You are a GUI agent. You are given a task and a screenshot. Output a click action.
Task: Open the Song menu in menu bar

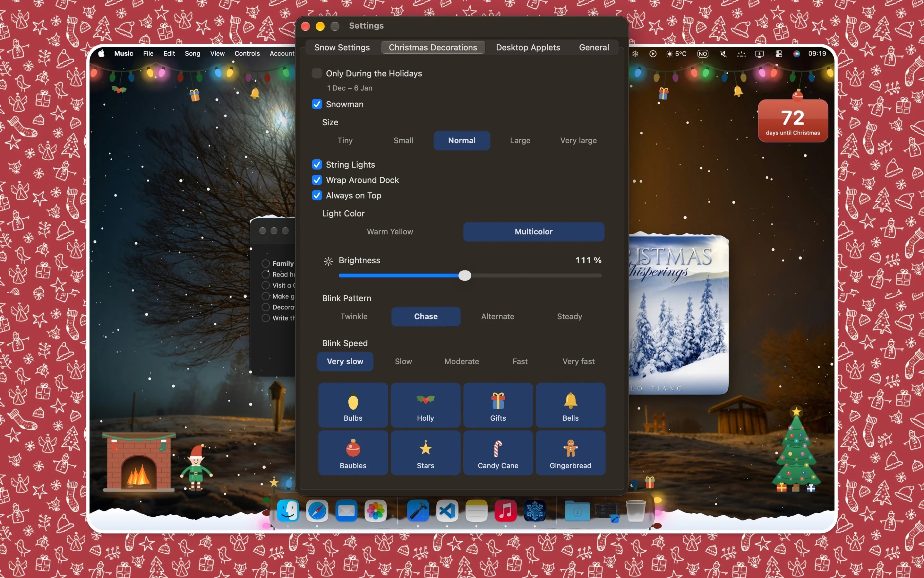pos(193,54)
